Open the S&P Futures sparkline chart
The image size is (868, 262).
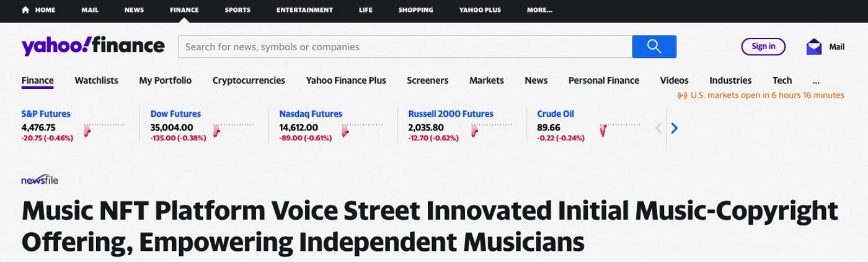(x=104, y=129)
